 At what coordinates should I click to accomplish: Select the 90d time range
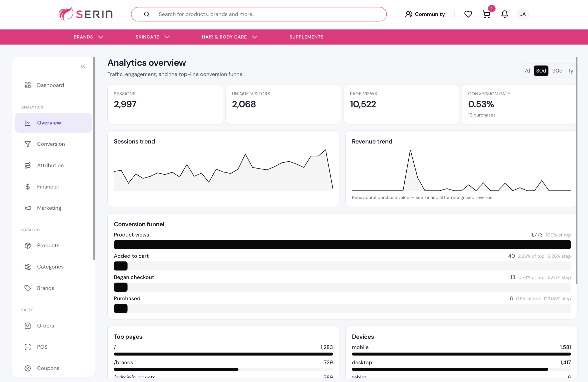pyautogui.click(x=557, y=71)
